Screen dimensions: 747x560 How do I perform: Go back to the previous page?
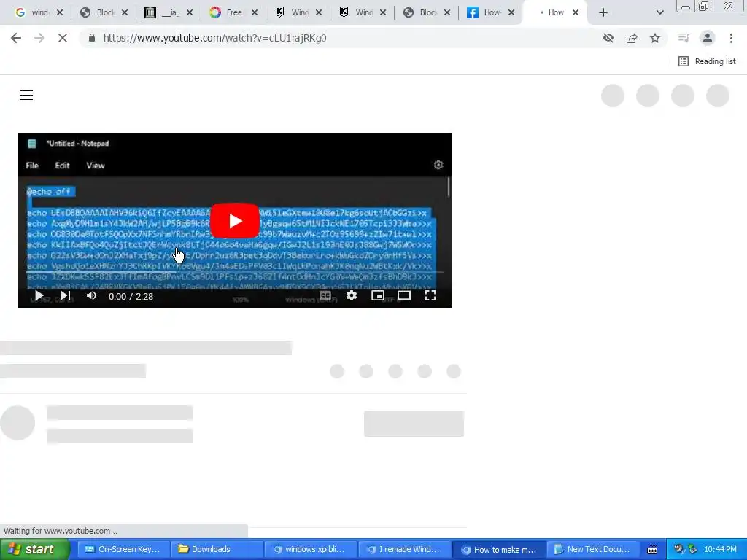(x=16, y=38)
